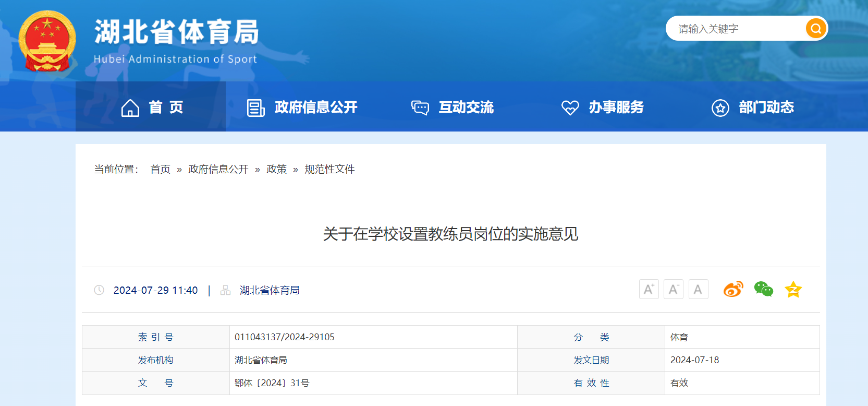
Task: Click the Hubei national emblem logo
Action: coord(47,41)
